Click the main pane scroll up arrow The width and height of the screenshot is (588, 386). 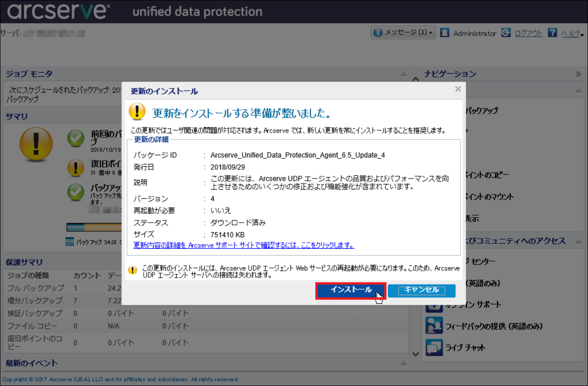[415, 79]
